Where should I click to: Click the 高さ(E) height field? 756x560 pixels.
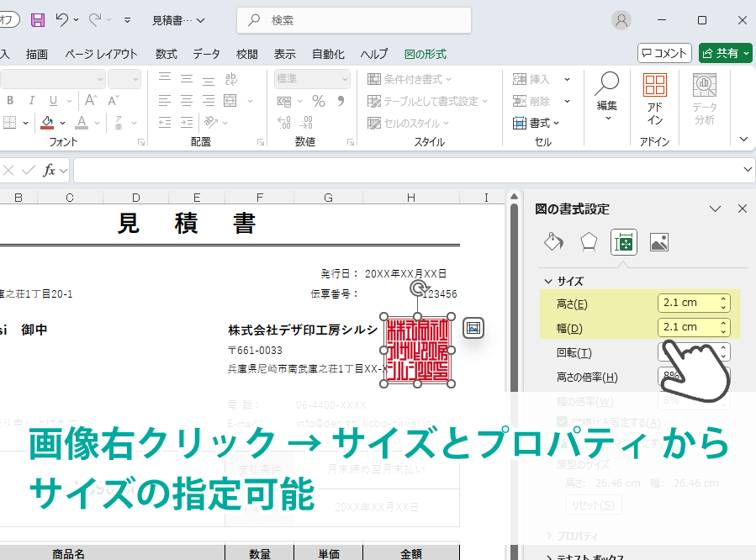[693, 304]
